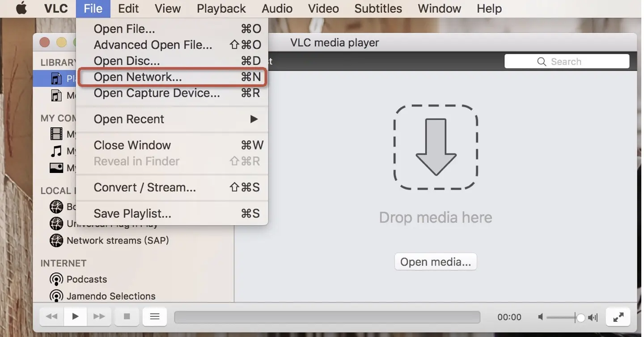644x337 pixels.
Task: Click the My Videos film strip icon
Action: (x=56, y=134)
